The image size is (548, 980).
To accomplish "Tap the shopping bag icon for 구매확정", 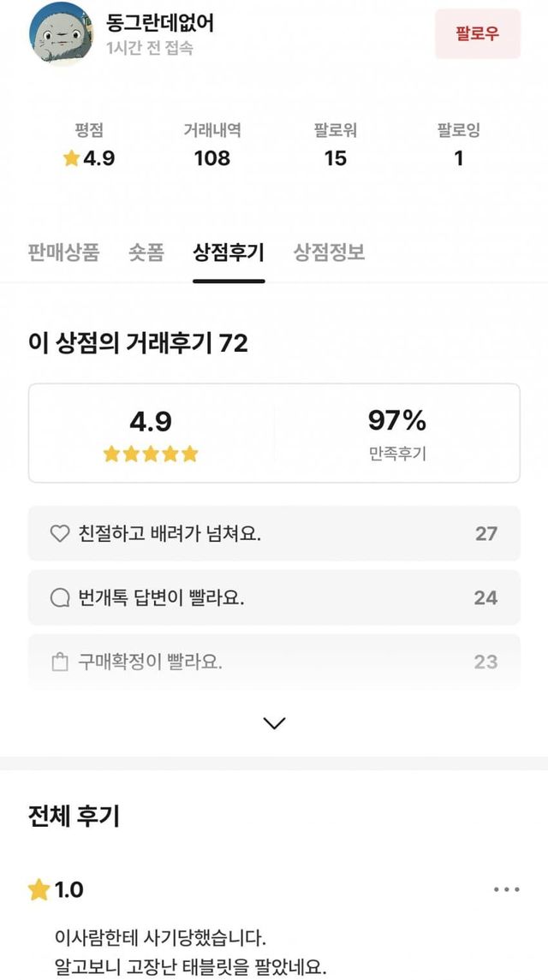I will [60, 662].
